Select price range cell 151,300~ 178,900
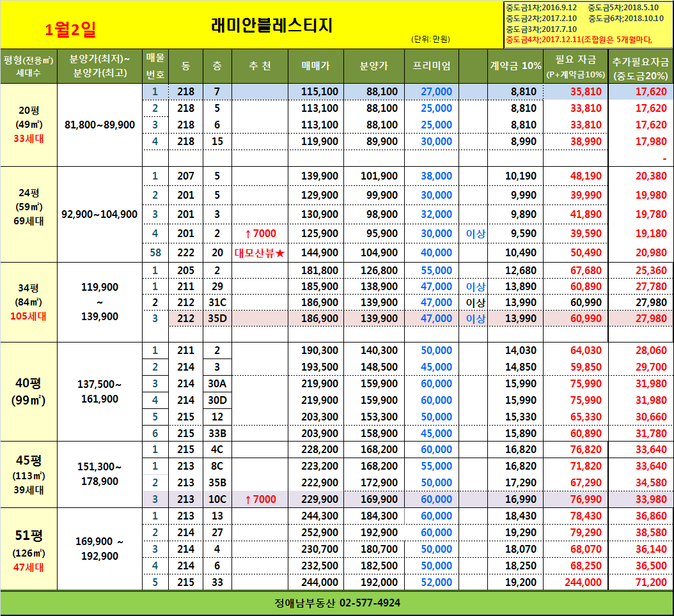Viewport: 674px width, 616px height. (100, 474)
